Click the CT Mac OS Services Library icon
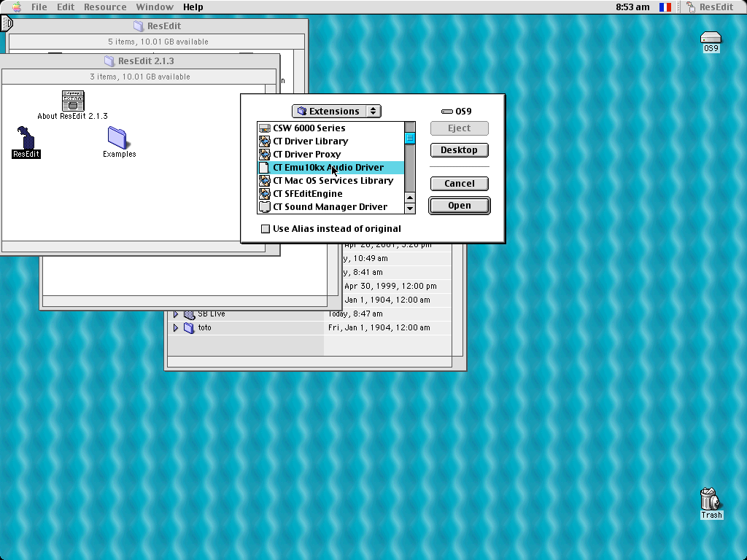This screenshot has width=747, height=560. [264, 181]
